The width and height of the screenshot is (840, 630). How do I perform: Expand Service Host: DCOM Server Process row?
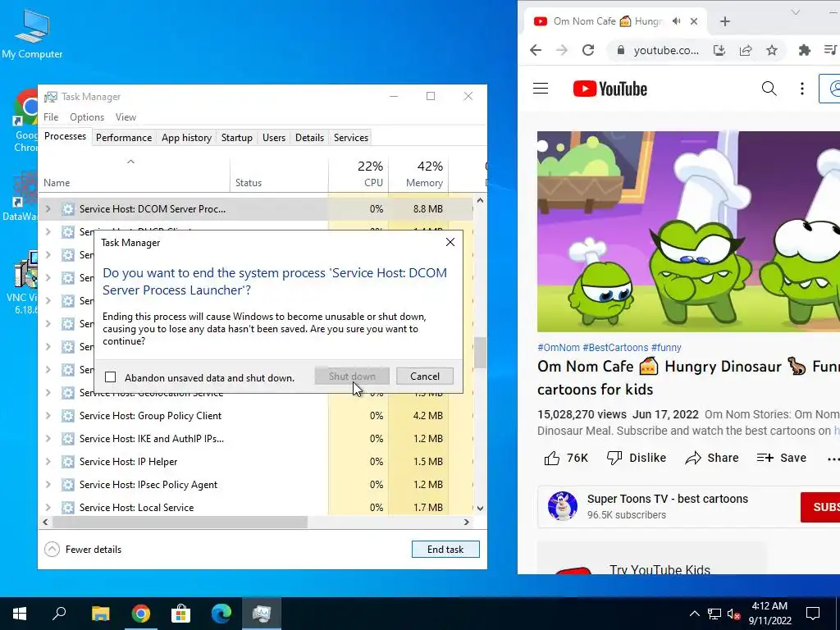[x=48, y=209]
